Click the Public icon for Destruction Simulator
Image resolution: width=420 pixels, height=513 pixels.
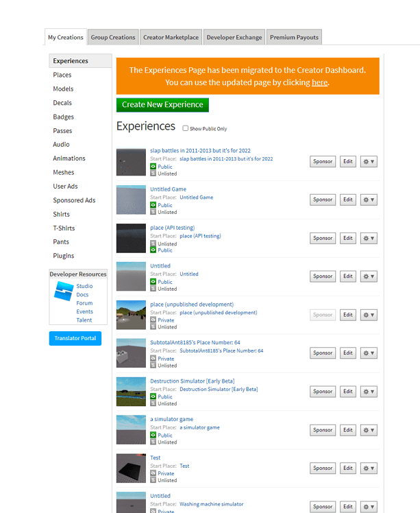(x=153, y=396)
